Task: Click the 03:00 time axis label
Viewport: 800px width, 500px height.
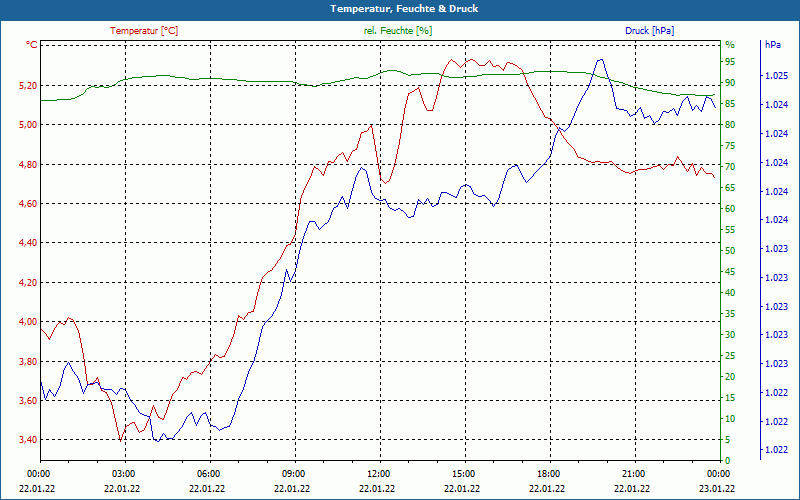Action: pos(122,473)
